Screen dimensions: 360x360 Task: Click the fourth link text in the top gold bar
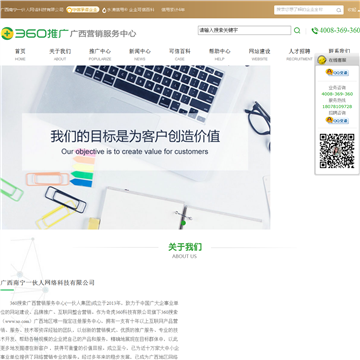[x=173, y=10]
